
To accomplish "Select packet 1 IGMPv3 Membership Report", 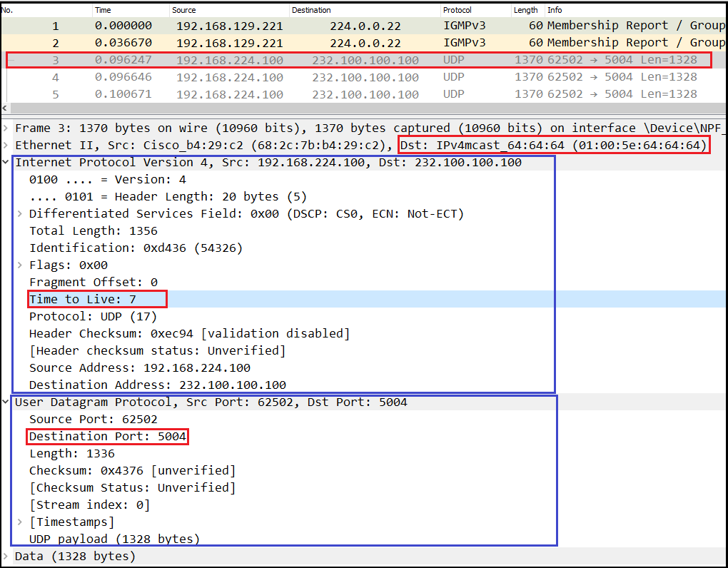I will (x=357, y=26).
